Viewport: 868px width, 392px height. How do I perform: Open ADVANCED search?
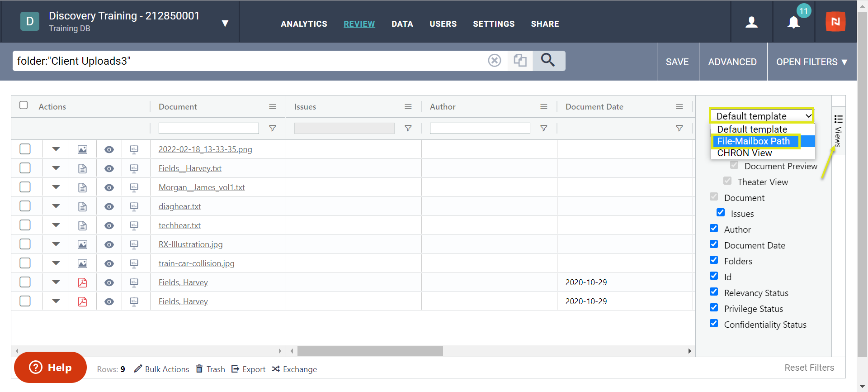click(732, 62)
